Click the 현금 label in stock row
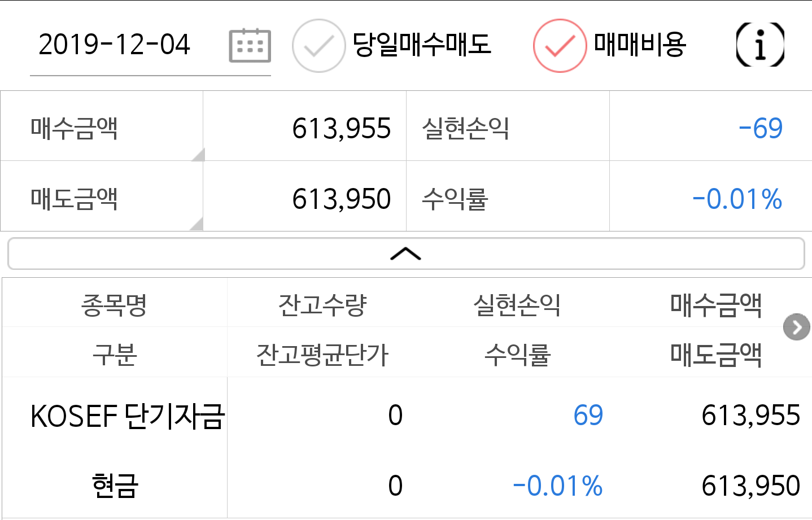The height and width of the screenshot is (520, 812). pyautogui.click(x=115, y=486)
